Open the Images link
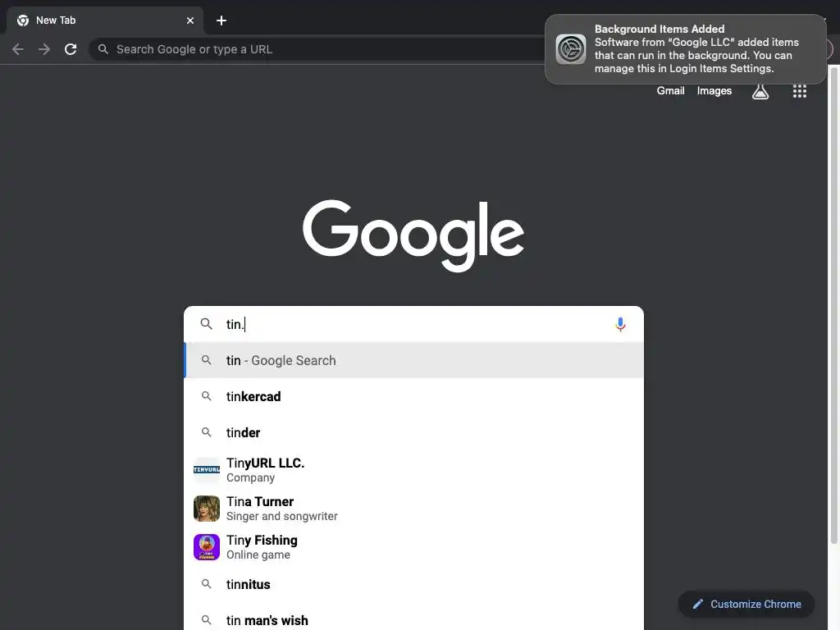The image size is (840, 630). click(x=714, y=90)
